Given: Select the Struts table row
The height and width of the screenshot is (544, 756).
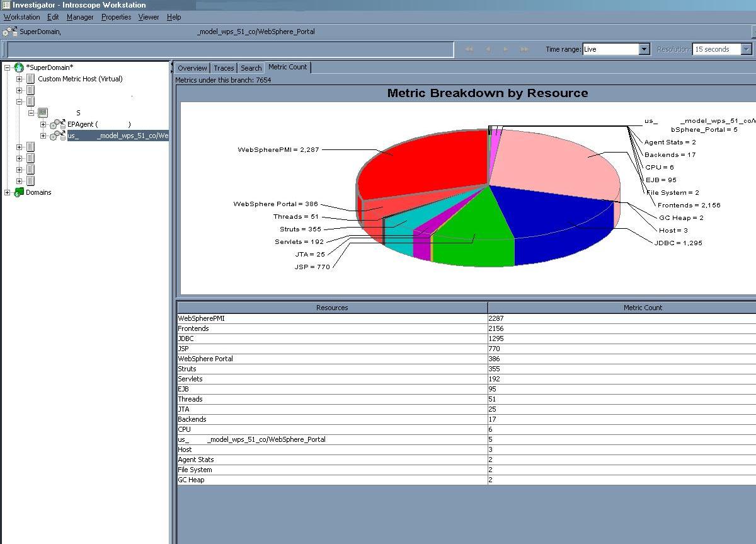Looking at the screenshot, I should (466, 369).
